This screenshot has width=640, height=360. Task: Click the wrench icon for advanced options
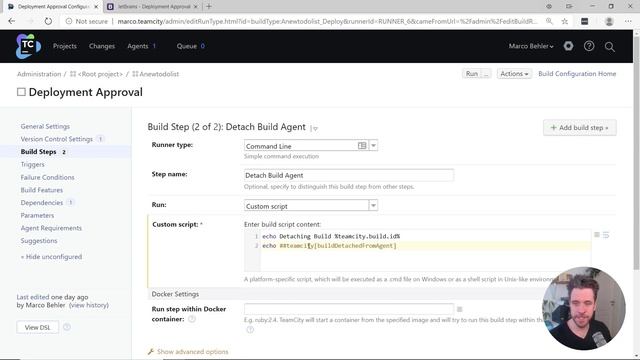tap(151, 351)
